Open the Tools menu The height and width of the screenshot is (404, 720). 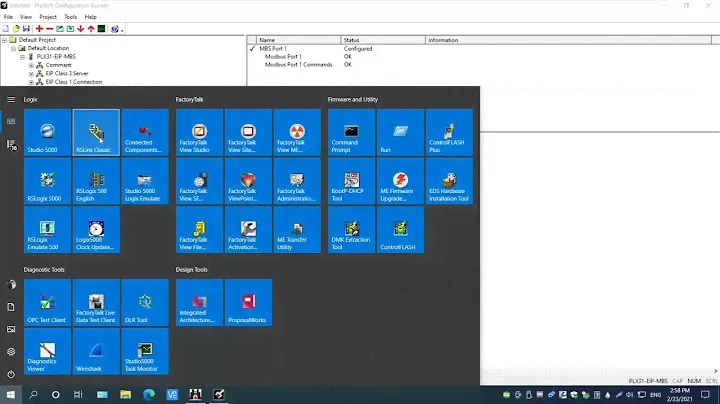(x=70, y=17)
